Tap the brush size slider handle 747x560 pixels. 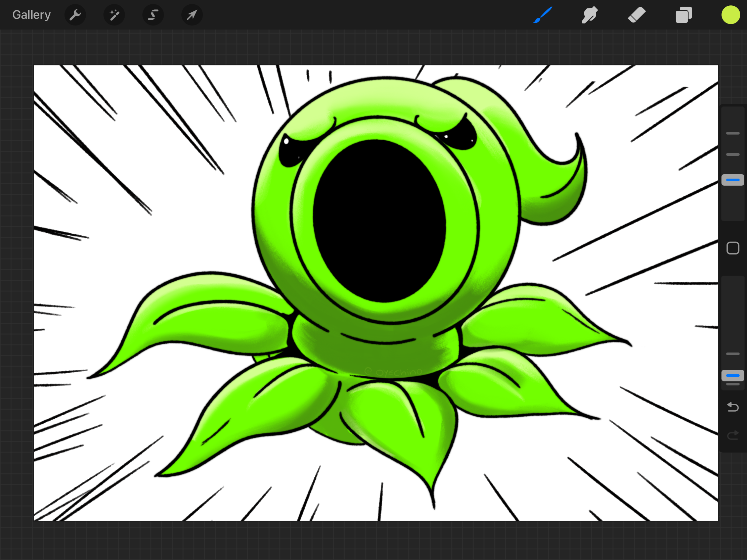click(x=733, y=180)
